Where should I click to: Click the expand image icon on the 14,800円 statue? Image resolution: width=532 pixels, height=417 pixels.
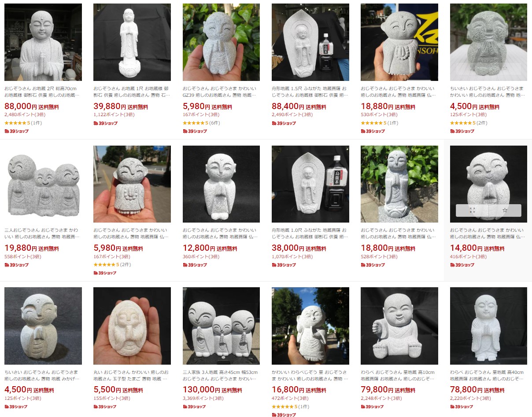click(472, 210)
